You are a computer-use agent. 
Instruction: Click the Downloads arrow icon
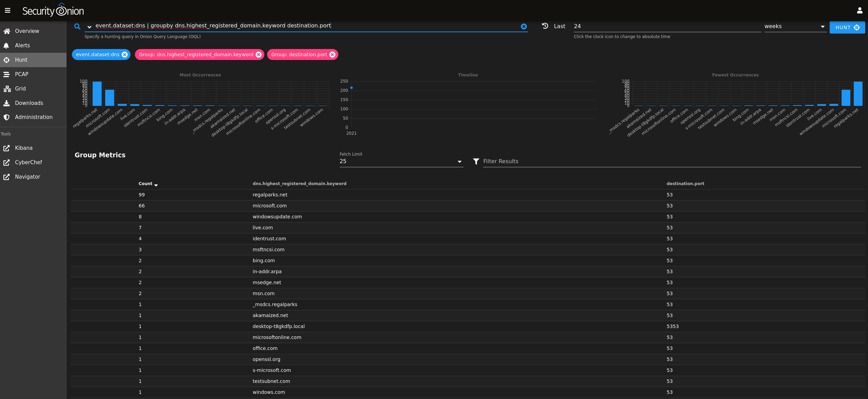pos(7,103)
